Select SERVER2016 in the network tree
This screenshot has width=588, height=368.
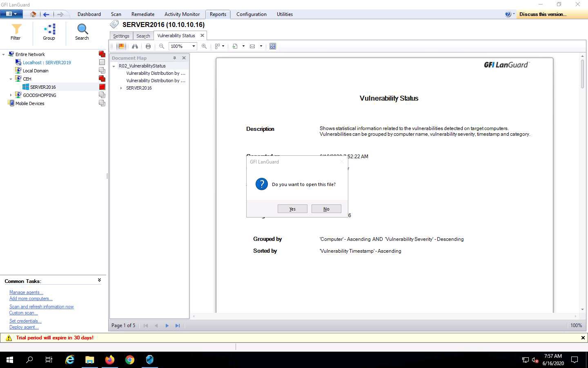pyautogui.click(x=43, y=87)
